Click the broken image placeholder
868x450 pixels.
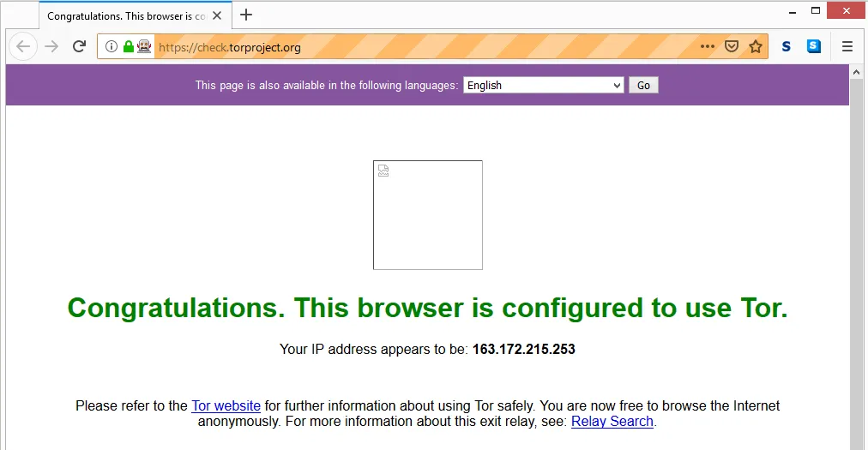point(428,215)
